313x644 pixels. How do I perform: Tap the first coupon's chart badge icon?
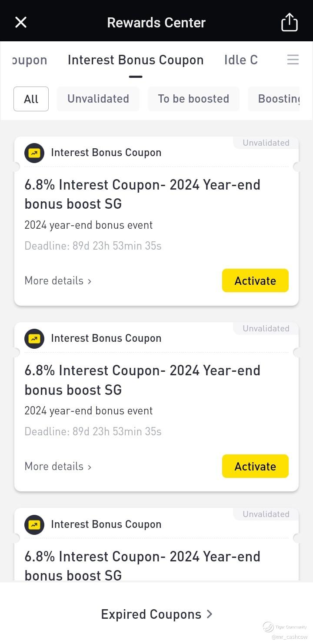(34, 153)
